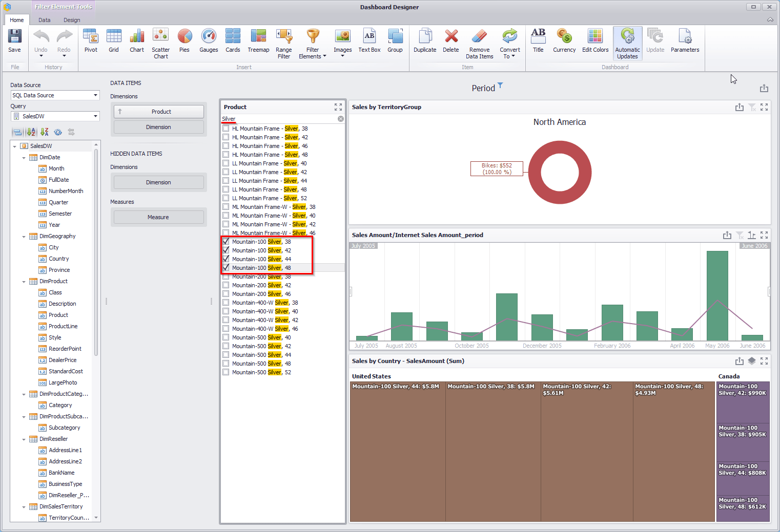Click the Product dimension button

(158, 112)
